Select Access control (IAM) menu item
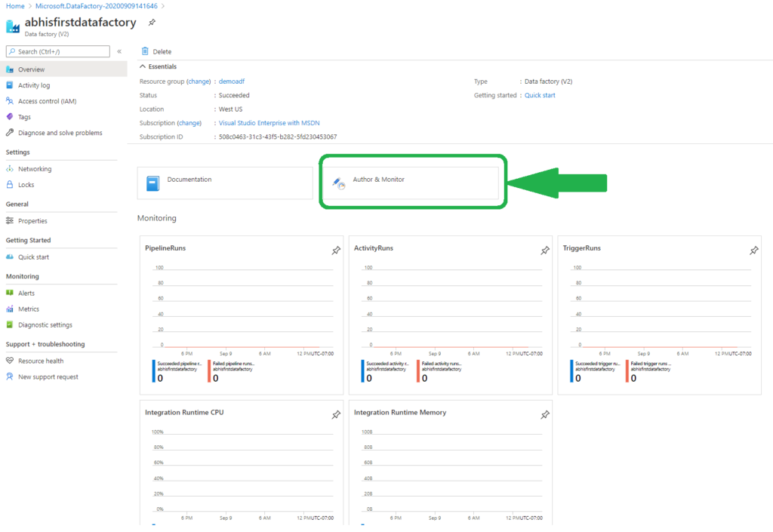773x532 pixels. coord(47,101)
